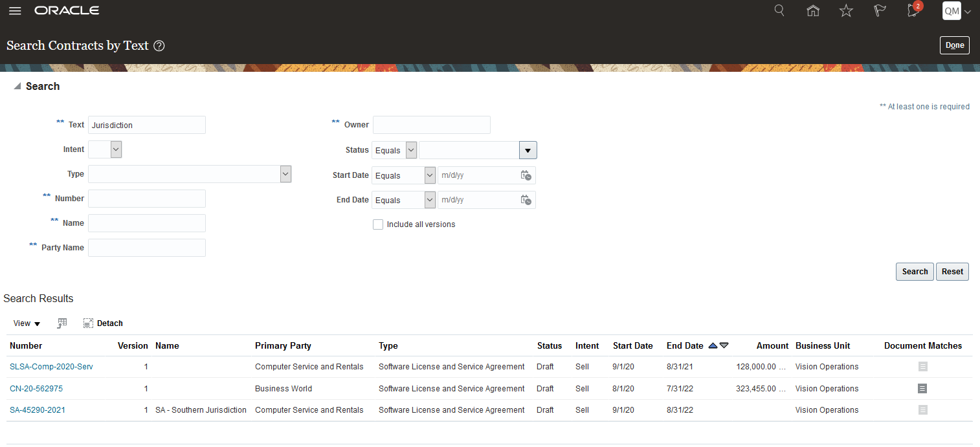The image size is (980, 447).
Task: Open the Status operator Equals dropdown
Action: tap(395, 150)
